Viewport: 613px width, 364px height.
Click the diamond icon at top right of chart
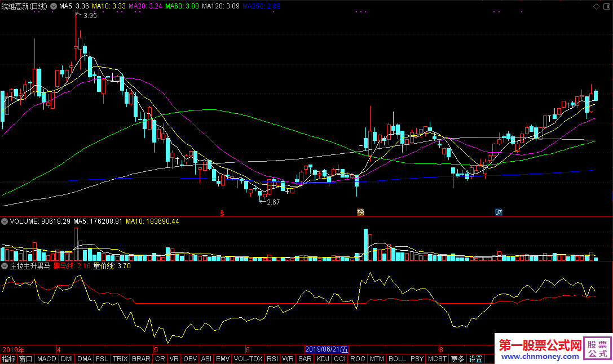(x=596, y=6)
